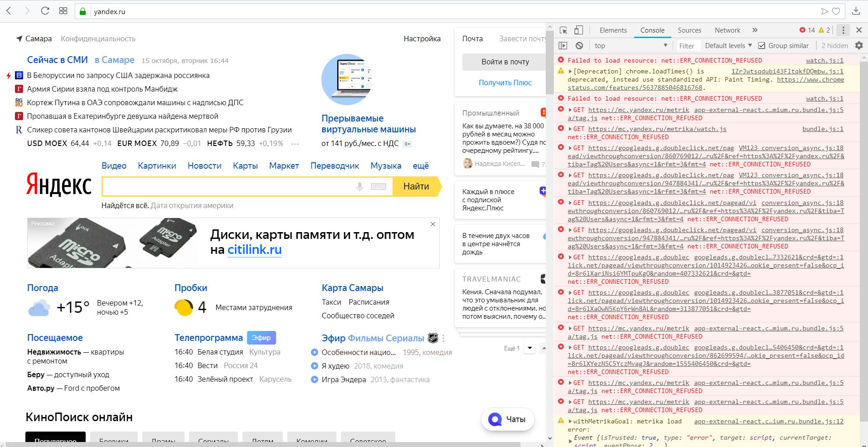Expand currency ticker ellipsis
Screen dimensions: 868x447
295,144
